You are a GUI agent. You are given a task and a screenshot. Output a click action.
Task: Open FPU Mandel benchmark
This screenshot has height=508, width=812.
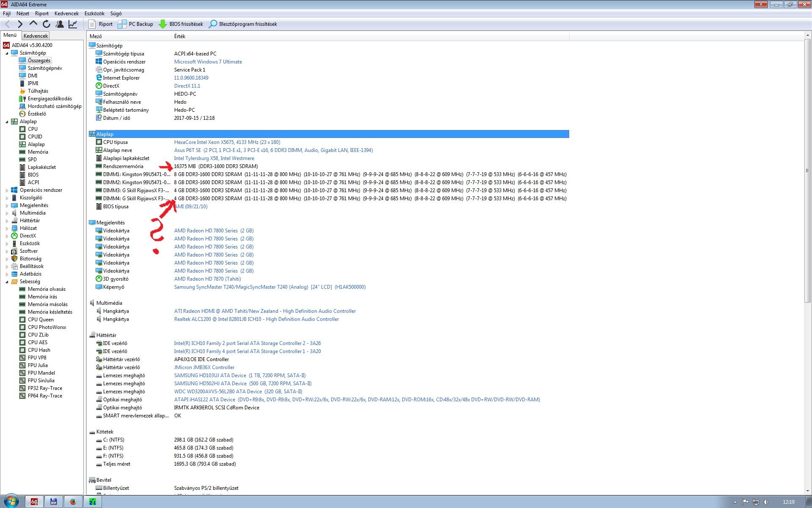tap(41, 373)
